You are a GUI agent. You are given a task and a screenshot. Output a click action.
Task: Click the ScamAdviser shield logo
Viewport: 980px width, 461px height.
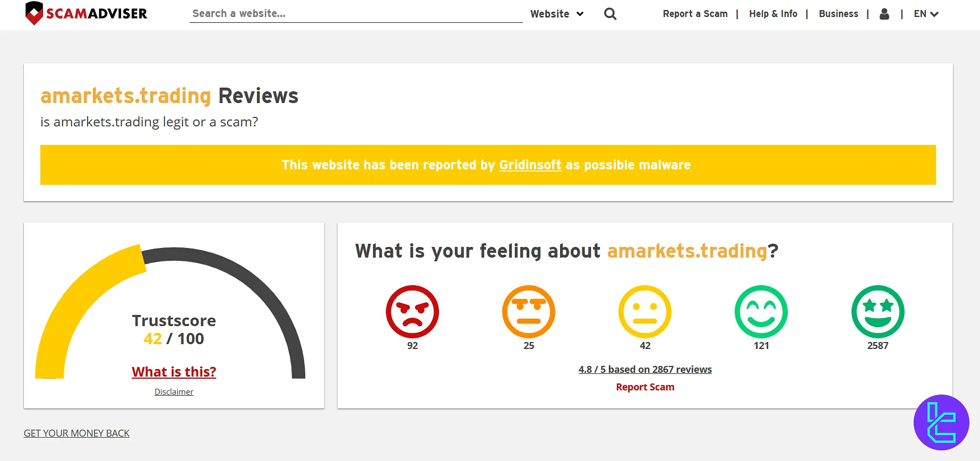tap(34, 13)
